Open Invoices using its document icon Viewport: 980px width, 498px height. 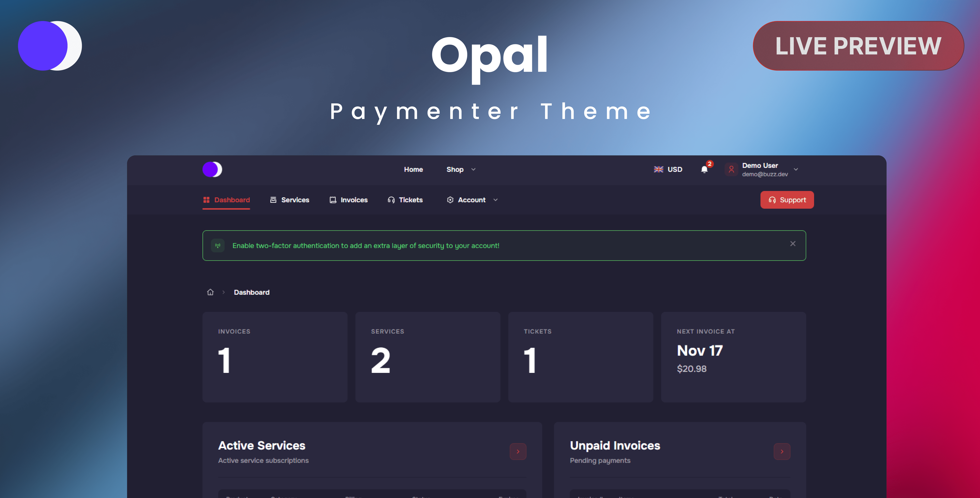[332, 200]
